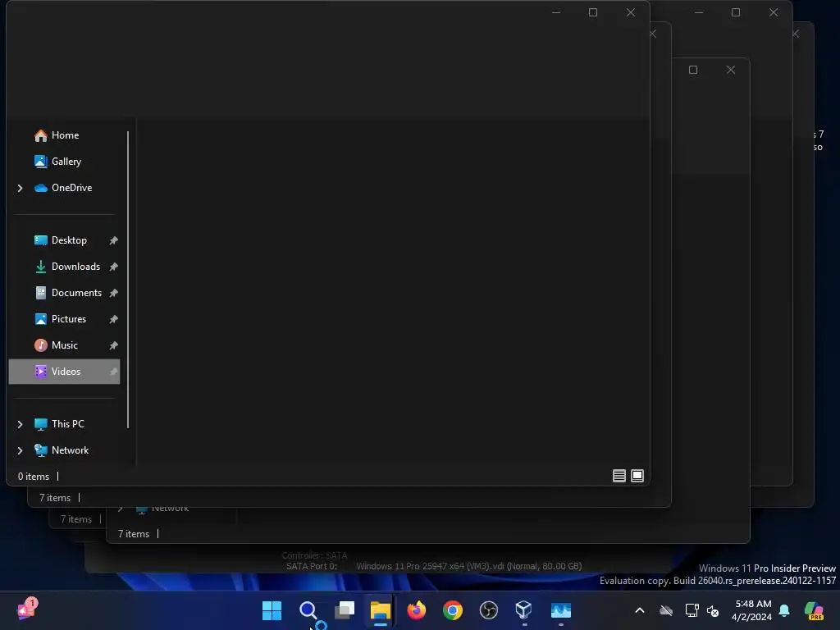Open the Windows Start menu

click(x=272, y=610)
